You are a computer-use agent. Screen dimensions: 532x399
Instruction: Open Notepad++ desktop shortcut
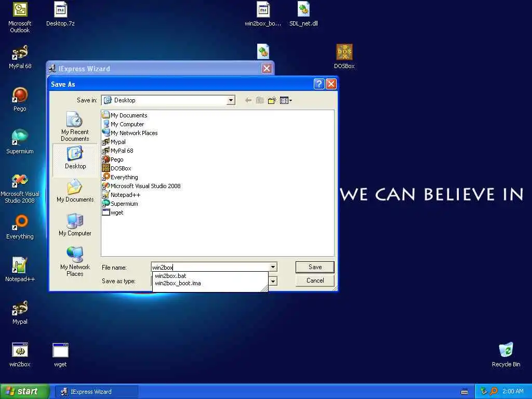click(20, 270)
